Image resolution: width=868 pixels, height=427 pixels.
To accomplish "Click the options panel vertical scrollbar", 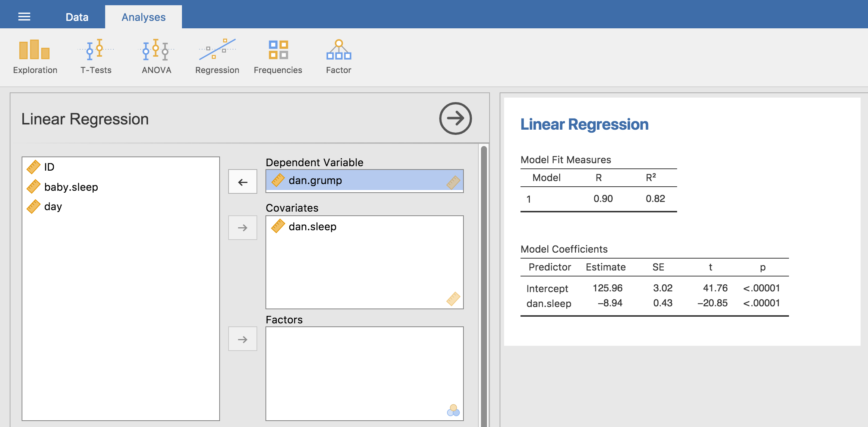I will 484,286.
